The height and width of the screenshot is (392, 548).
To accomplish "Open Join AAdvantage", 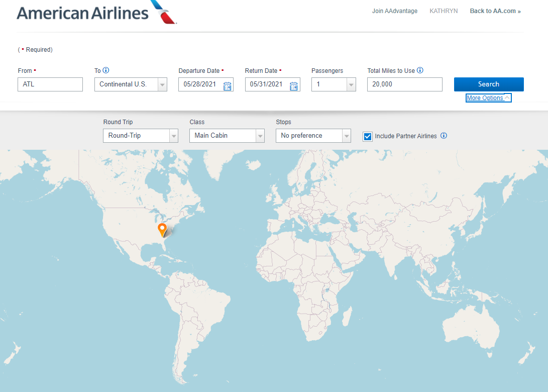I will [x=395, y=11].
